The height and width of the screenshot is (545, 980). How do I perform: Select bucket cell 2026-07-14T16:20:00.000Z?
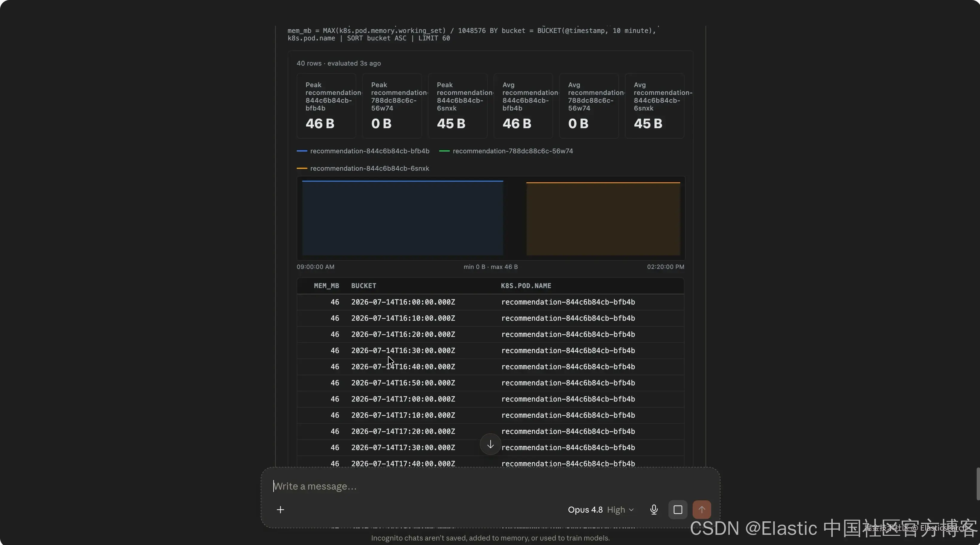pyautogui.click(x=403, y=334)
